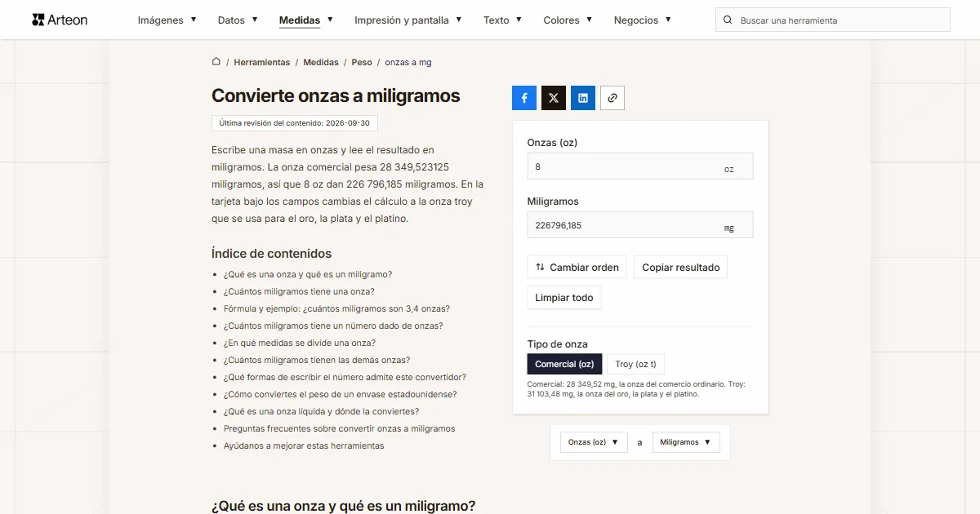
Task: Open the Impresión y pantalla menu
Action: [x=408, y=20]
